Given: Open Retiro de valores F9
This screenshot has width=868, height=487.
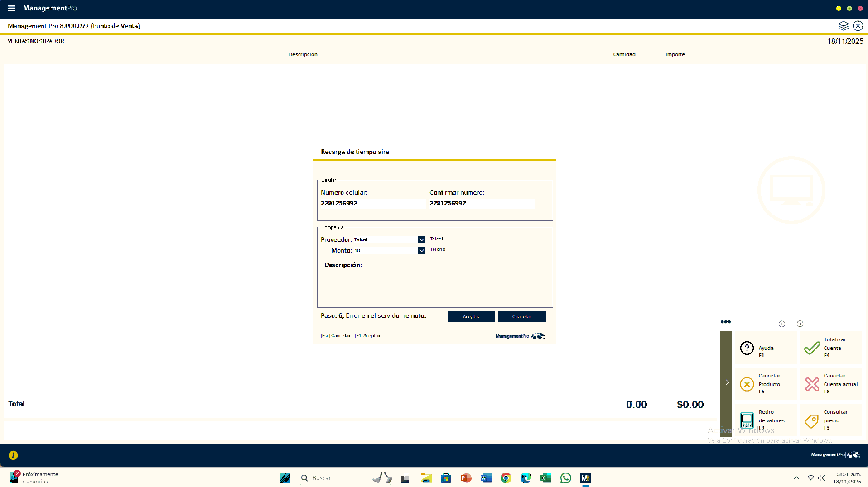Looking at the screenshot, I should (x=747, y=420).
